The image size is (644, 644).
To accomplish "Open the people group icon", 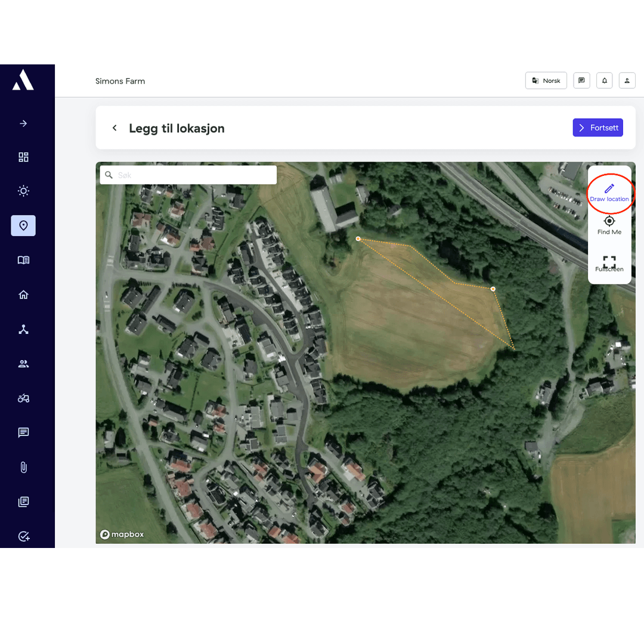I will [x=23, y=364].
